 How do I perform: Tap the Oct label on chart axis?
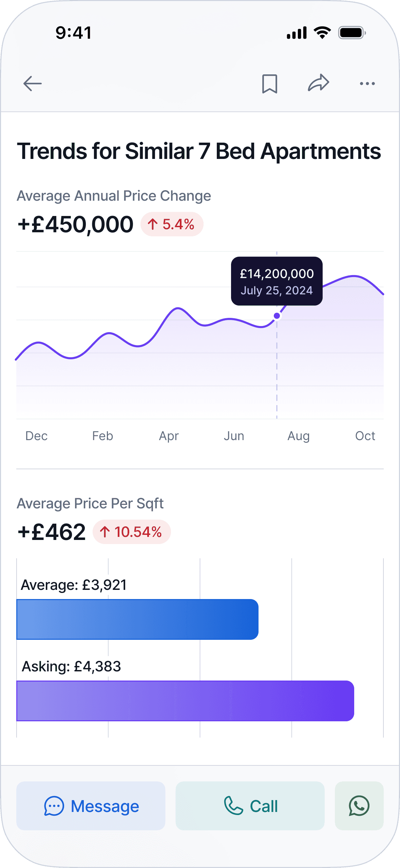point(365,436)
